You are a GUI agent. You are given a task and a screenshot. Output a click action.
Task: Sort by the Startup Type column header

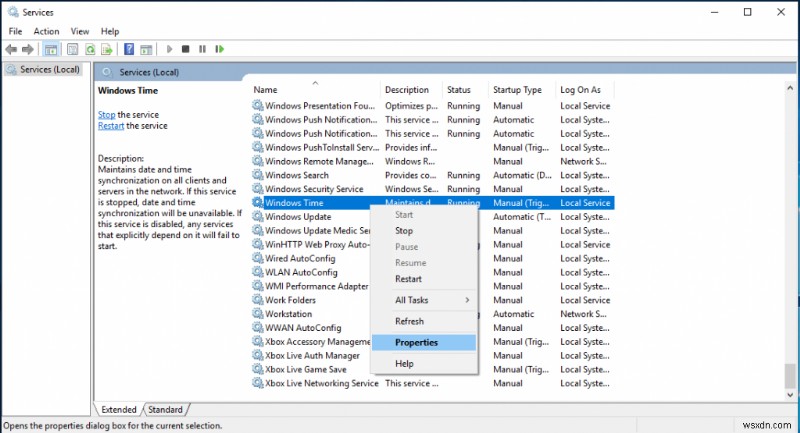pyautogui.click(x=522, y=90)
